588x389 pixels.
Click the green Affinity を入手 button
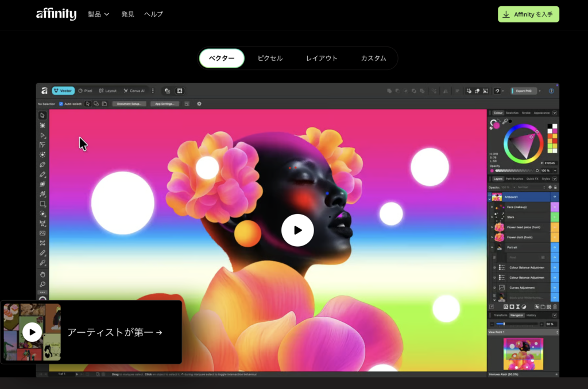[528, 14]
